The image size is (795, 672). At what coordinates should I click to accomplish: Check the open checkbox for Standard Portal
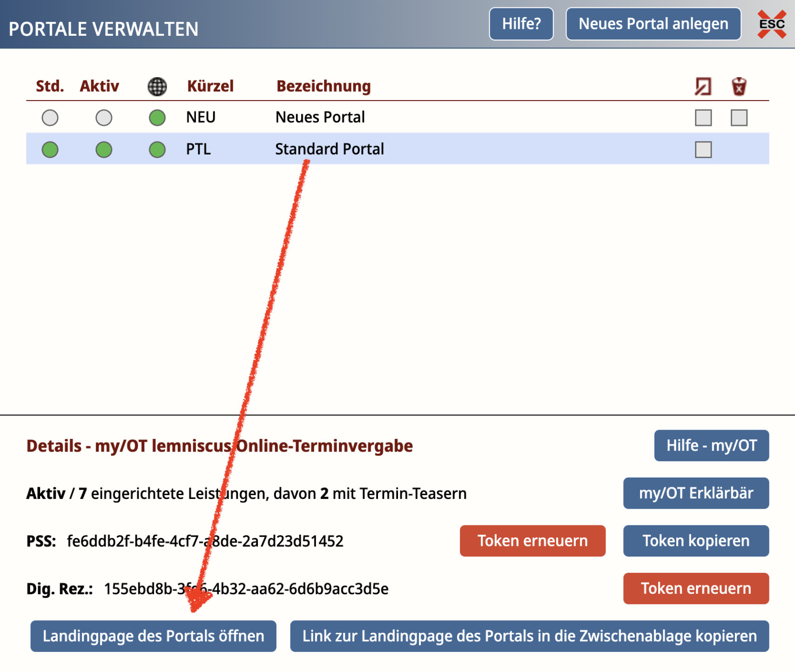pos(703,150)
